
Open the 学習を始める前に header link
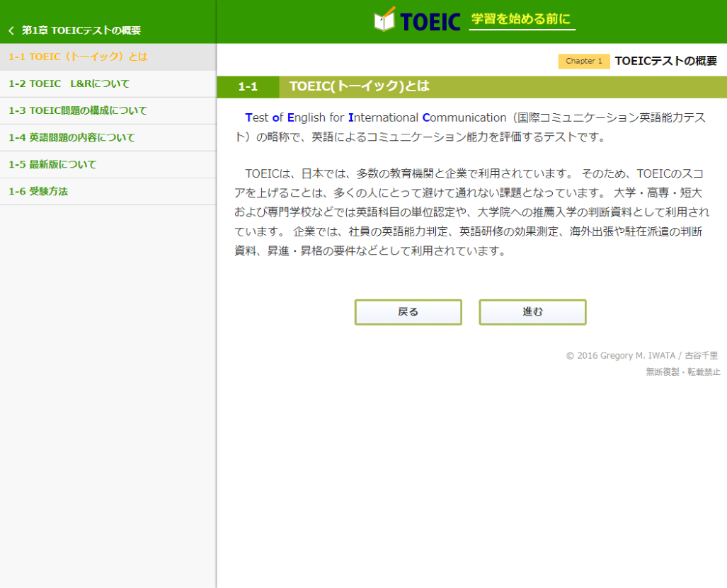click(x=521, y=20)
